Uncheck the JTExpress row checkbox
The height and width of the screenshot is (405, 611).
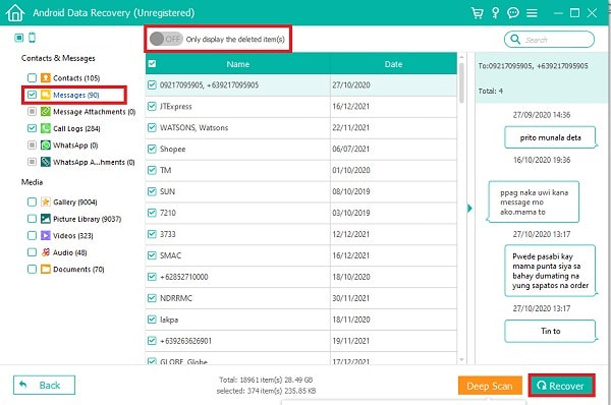152,106
